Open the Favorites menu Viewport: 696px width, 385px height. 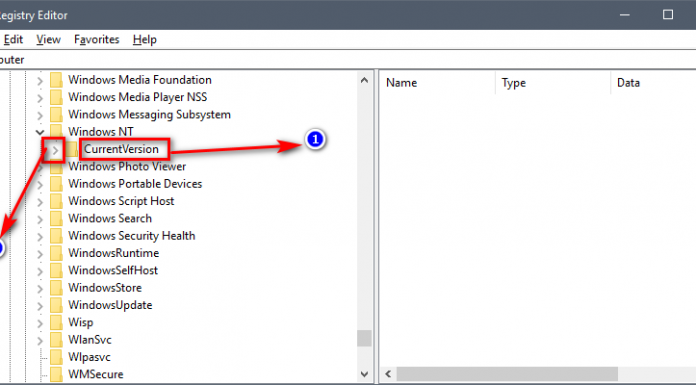click(x=96, y=40)
